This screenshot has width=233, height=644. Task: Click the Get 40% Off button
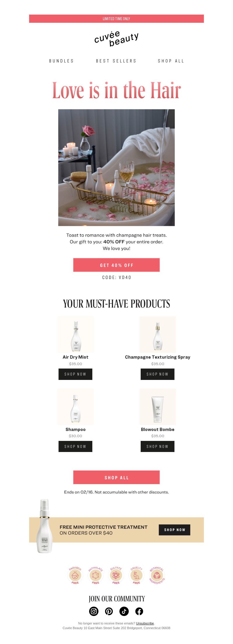click(x=116, y=265)
